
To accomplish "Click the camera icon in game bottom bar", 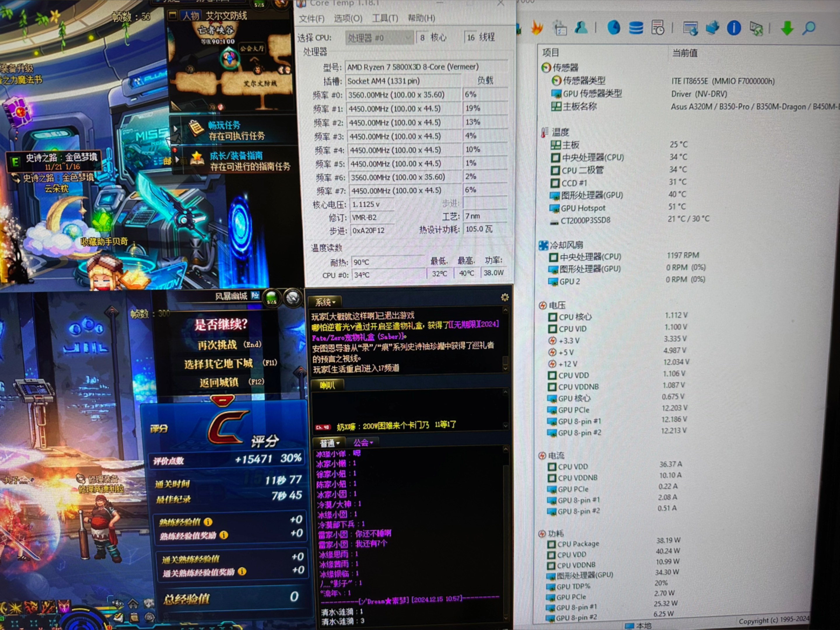I will pyautogui.click(x=118, y=604).
